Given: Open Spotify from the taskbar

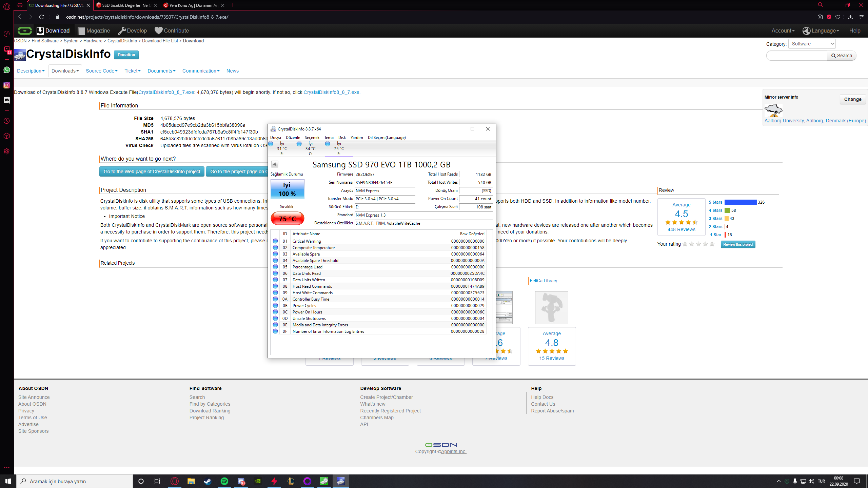Looking at the screenshot, I should pos(224,481).
